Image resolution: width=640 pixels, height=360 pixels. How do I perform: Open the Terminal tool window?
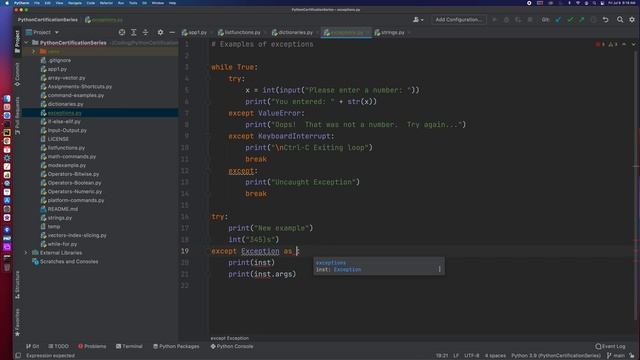tap(129, 346)
